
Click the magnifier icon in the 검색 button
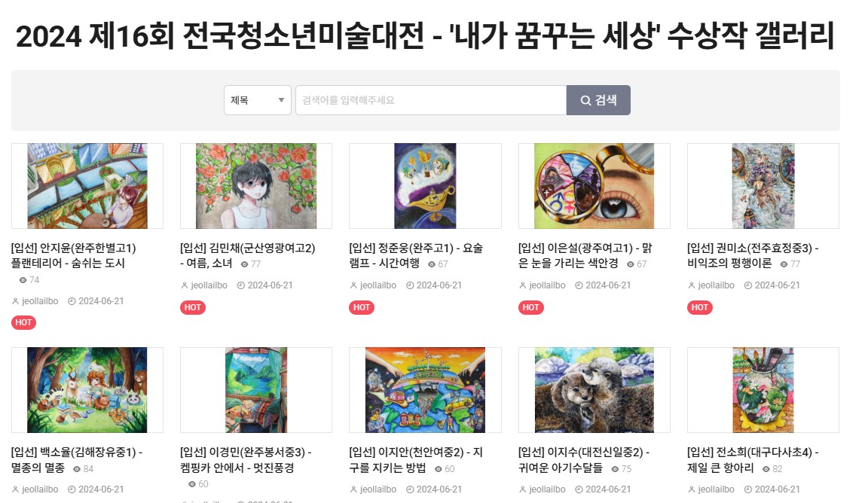585,100
